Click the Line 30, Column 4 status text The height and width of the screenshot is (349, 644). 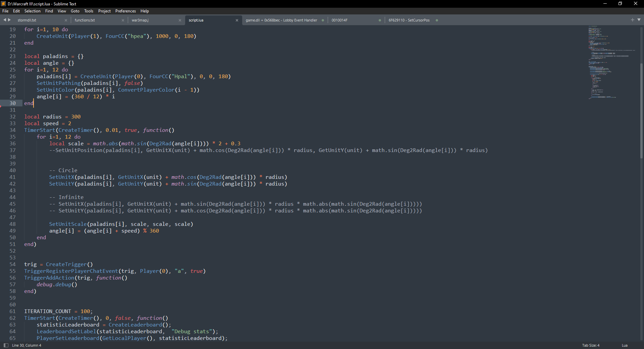click(x=27, y=345)
